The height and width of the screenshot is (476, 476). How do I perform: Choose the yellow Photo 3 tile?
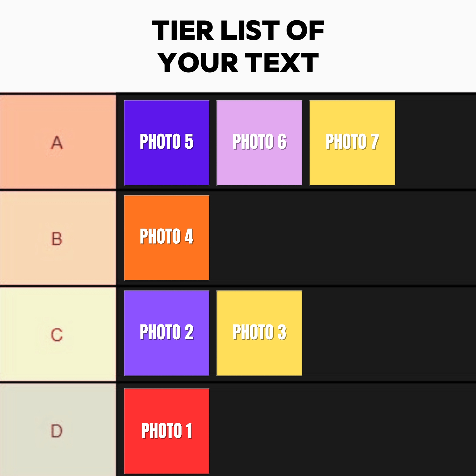259,333
